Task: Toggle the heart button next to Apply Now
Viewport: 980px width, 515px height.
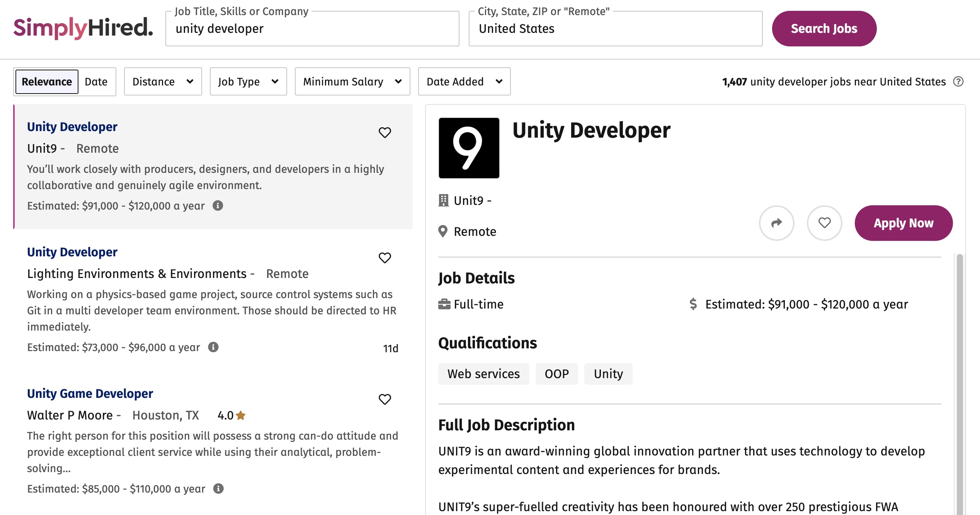Action: click(824, 223)
